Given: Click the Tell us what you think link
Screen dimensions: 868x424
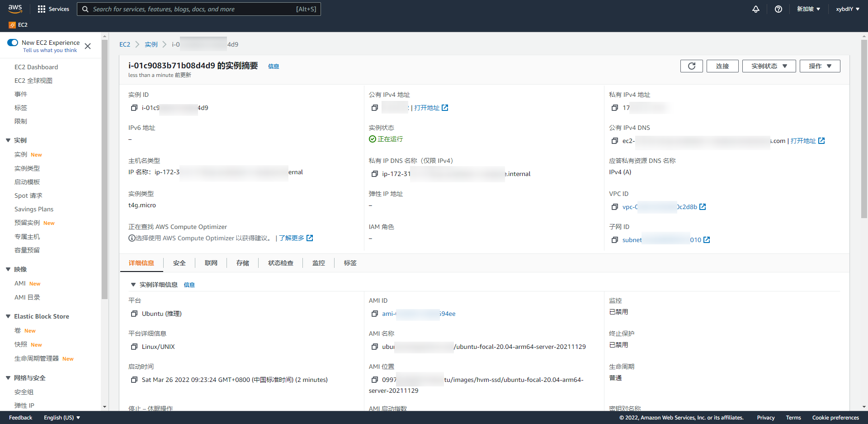Looking at the screenshot, I should [x=50, y=50].
